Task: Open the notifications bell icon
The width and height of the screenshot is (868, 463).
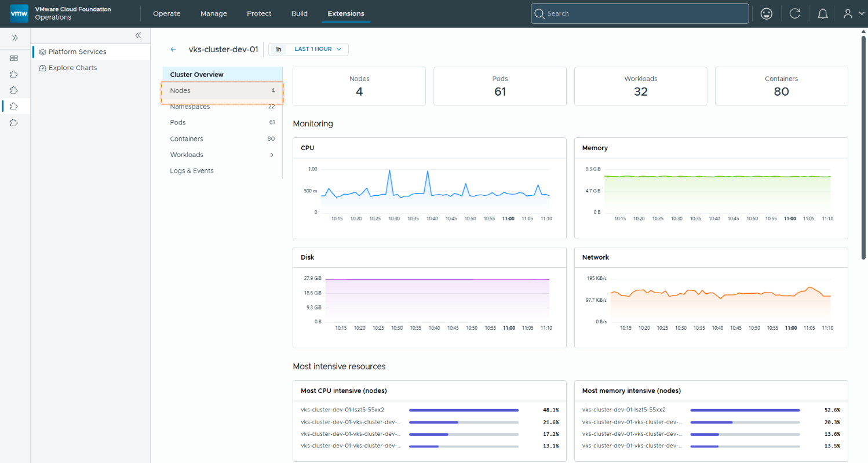Action: [x=823, y=14]
